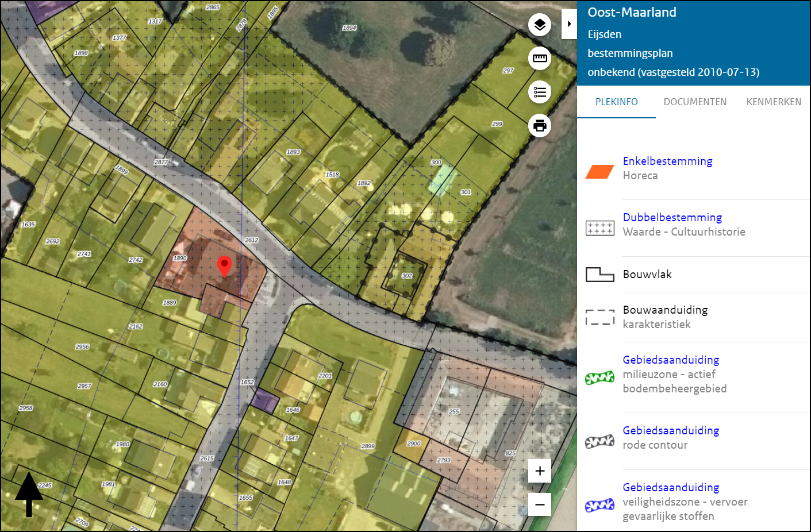Click the Bouwvlak legend label
The height and width of the screenshot is (532, 811).
tap(647, 274)
